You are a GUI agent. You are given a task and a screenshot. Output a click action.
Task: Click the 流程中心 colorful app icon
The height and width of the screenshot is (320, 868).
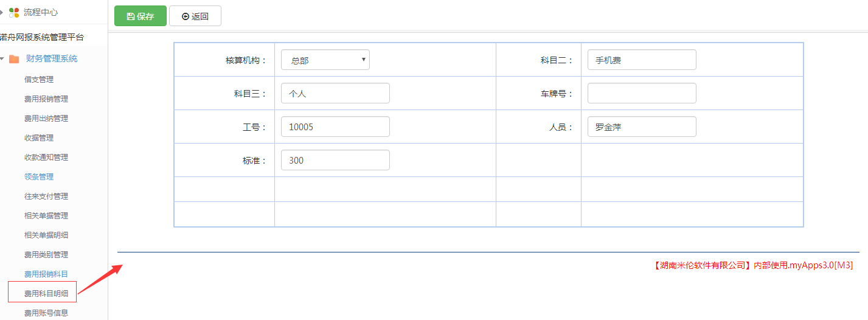click(x=14, y=12)
